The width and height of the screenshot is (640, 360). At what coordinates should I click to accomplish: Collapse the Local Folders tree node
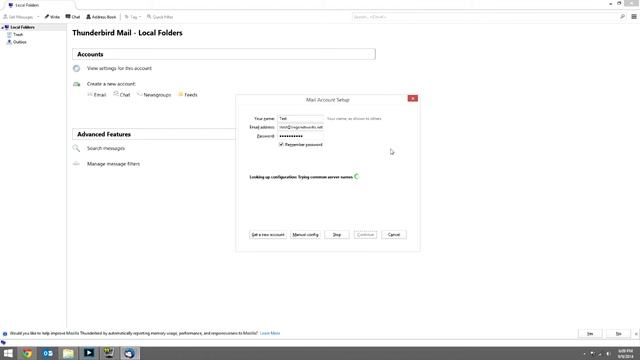pyautogui.click(x=2, y=27)
